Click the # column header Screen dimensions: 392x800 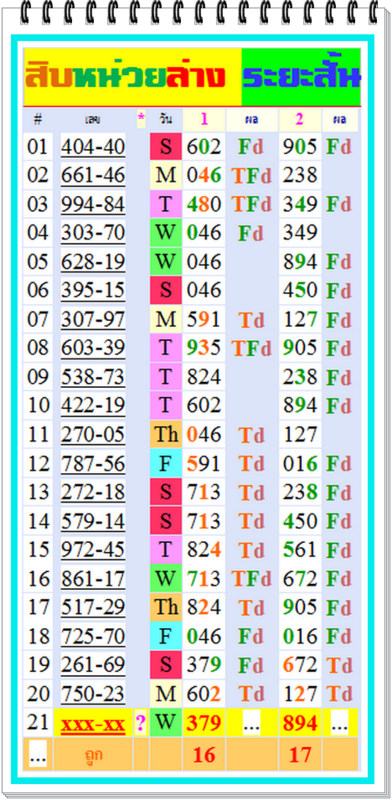click(38, 120)
